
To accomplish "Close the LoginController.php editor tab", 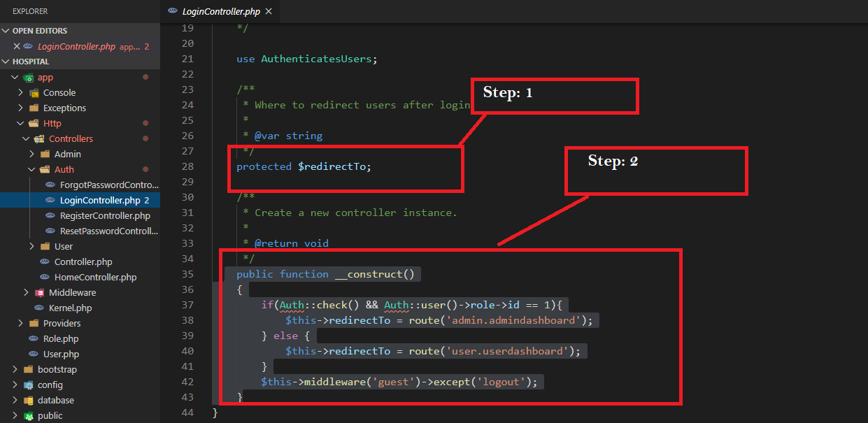I will pos(269,12).
